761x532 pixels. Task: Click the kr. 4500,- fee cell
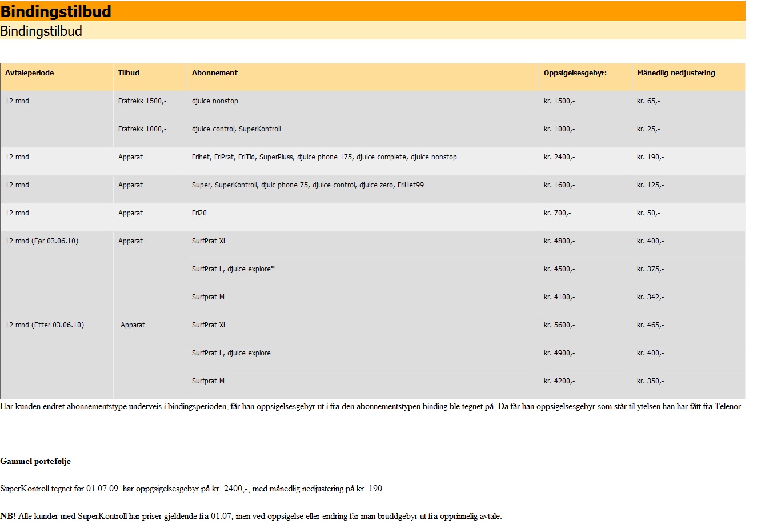click(x=585, y=273)
